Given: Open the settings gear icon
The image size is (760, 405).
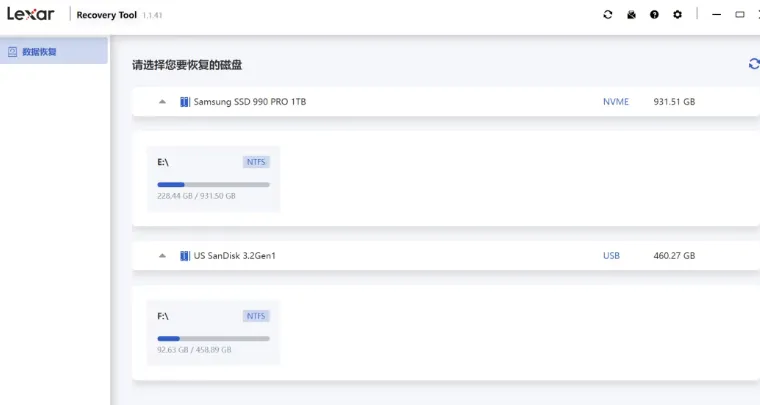Looking at the screenshot, I should [x=677, y=15].
